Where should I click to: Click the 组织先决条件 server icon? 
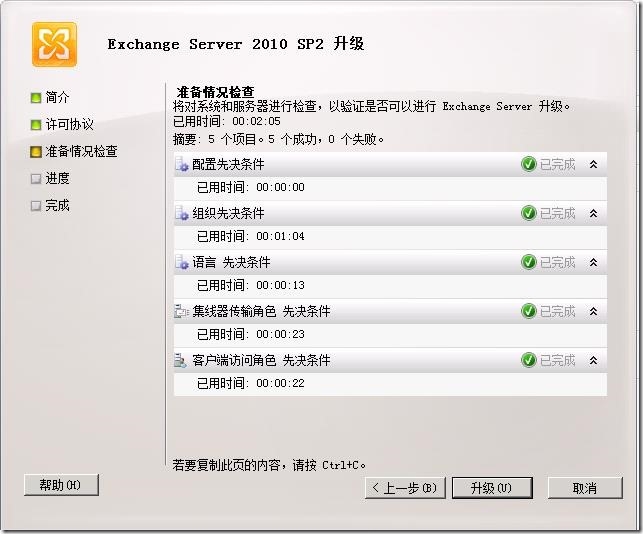(x=182, y=213)
